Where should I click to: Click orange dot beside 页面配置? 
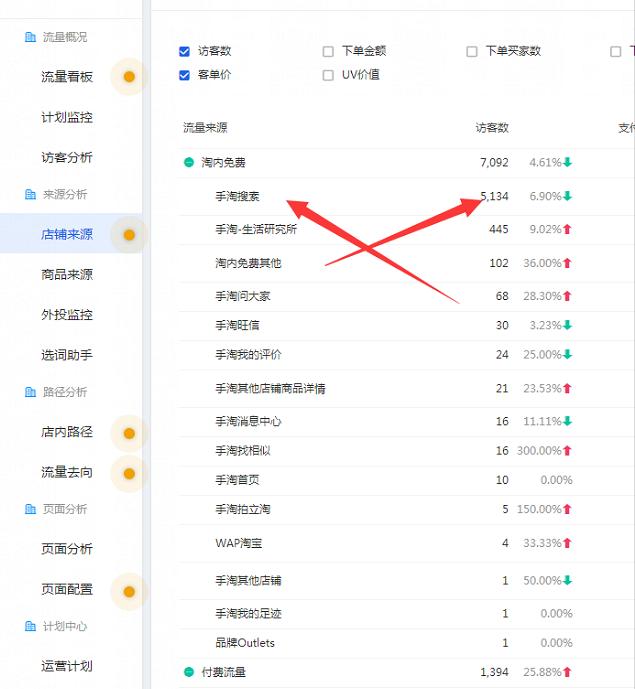coord(129,591)
